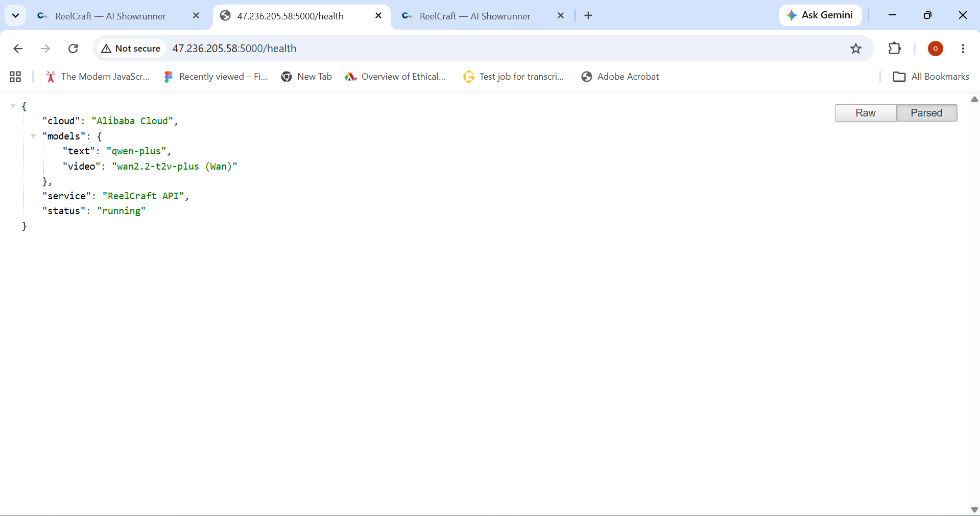Open the Extensions puzzle icon
Image resolution: width=980 pixels, height=516 pixels.
click(x=895, y=49)
